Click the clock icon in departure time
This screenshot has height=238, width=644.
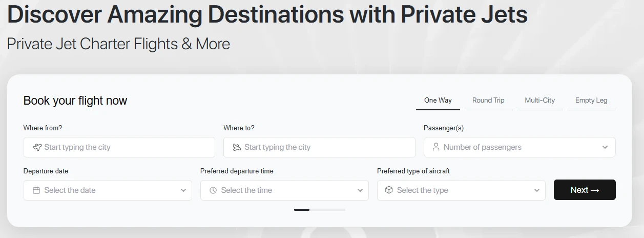click(213, 190)
